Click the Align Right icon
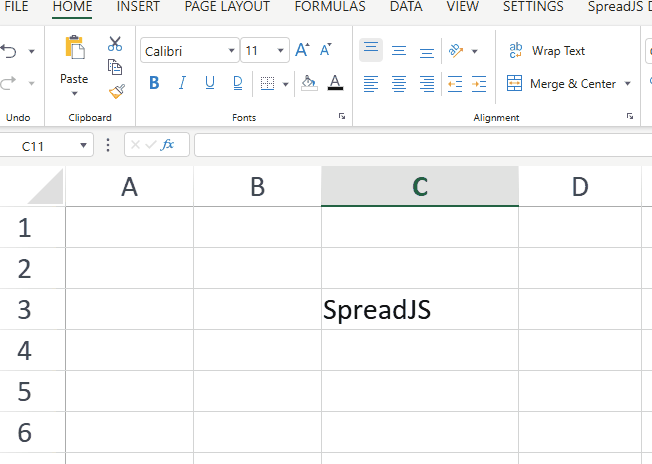The height and width of the screenshot is (464, 652). click(x=427, y=84)
